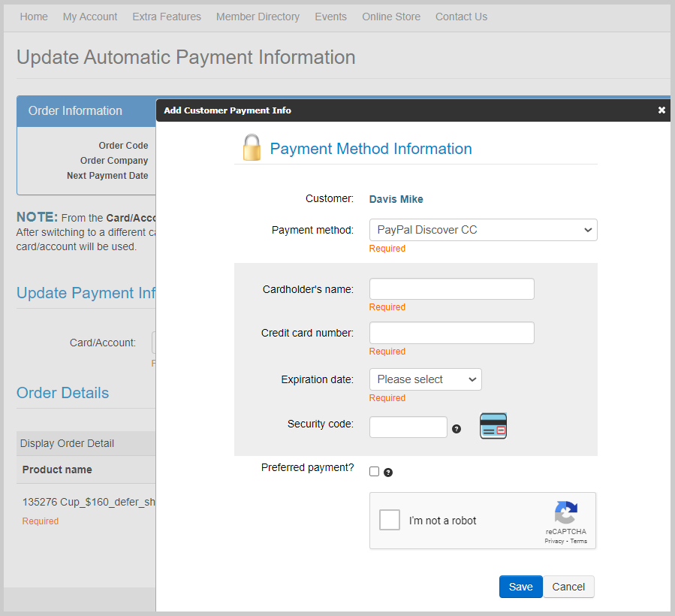Click the Card/Account label
Screen dimensions: 675x616
(x=103, y=343)
